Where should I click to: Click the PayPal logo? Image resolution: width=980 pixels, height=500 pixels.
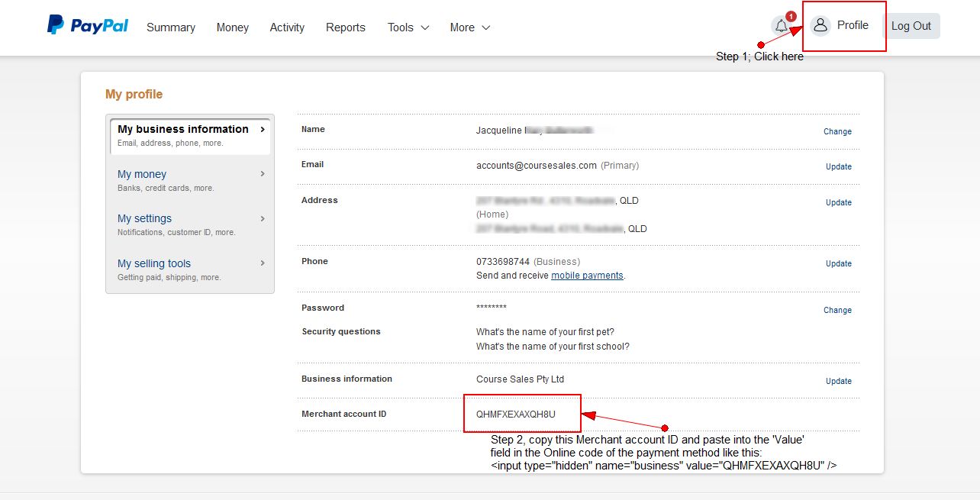88,25
